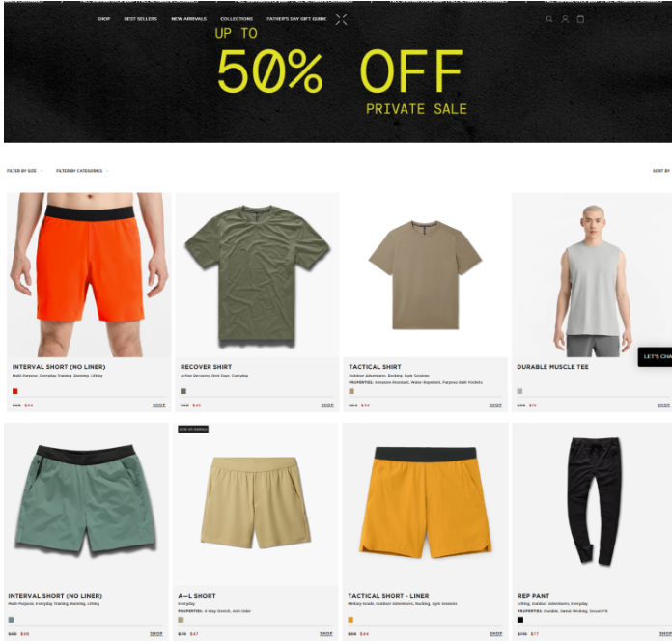Open the shopping cart icon
Screen dimensions: 672x643
[x=580, y=19]
